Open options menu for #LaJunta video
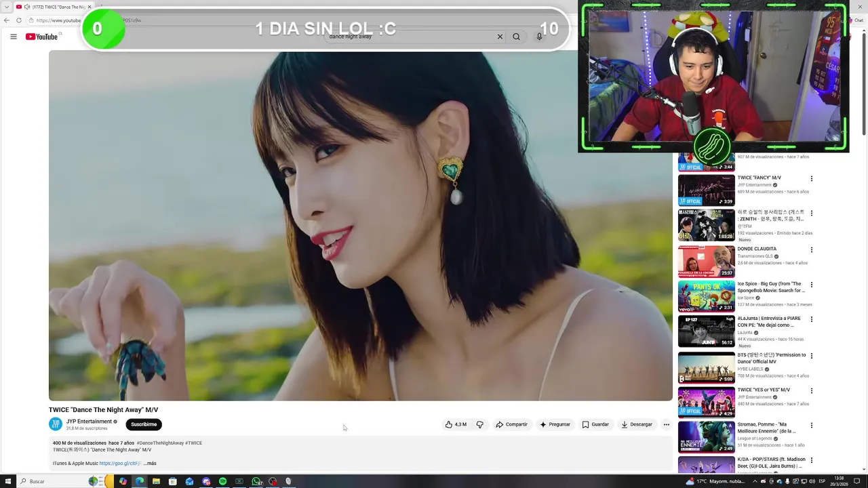The width and height of the screenshot is (868, 488). click(812, 319)
